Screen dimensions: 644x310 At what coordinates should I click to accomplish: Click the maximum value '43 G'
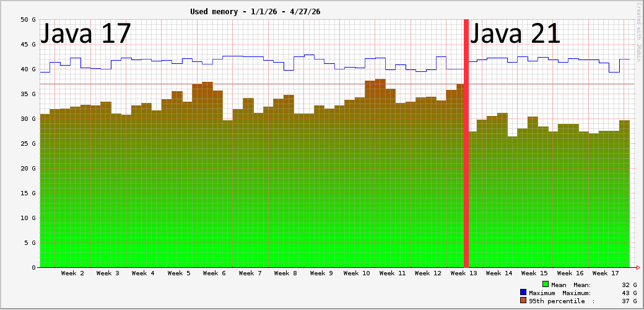click(630, 293)
